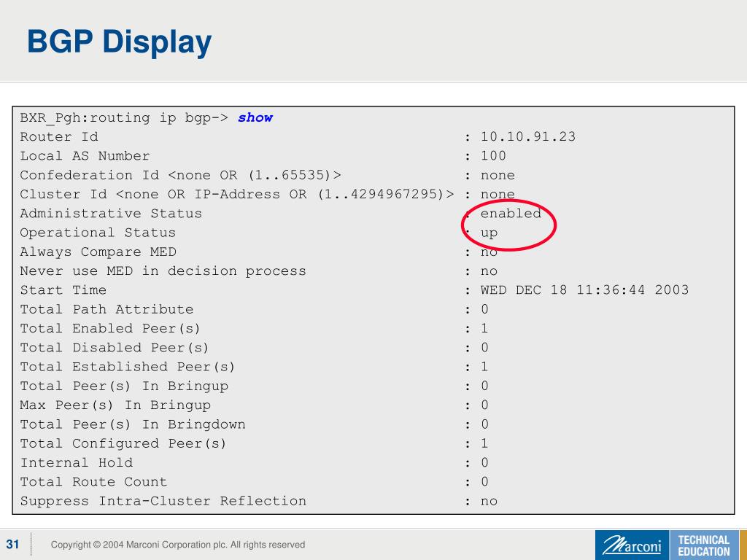Select the Total Disabled Peer(s) value 0

(x=484, y=348)
